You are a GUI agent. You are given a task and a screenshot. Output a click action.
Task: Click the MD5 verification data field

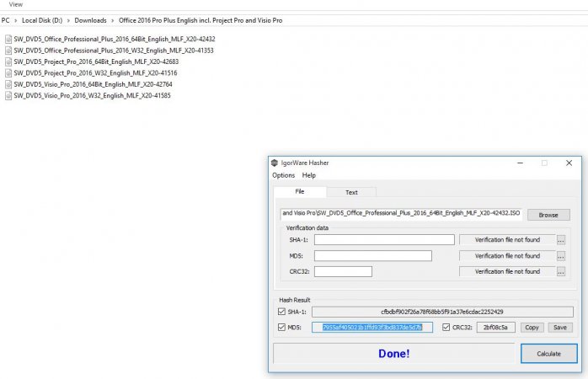click(372, 256)
